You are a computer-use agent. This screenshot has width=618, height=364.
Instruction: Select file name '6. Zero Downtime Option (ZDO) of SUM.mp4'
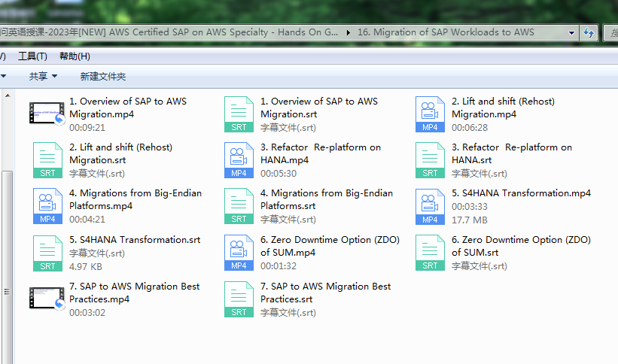pyautogui.click(x=330, y=246)
